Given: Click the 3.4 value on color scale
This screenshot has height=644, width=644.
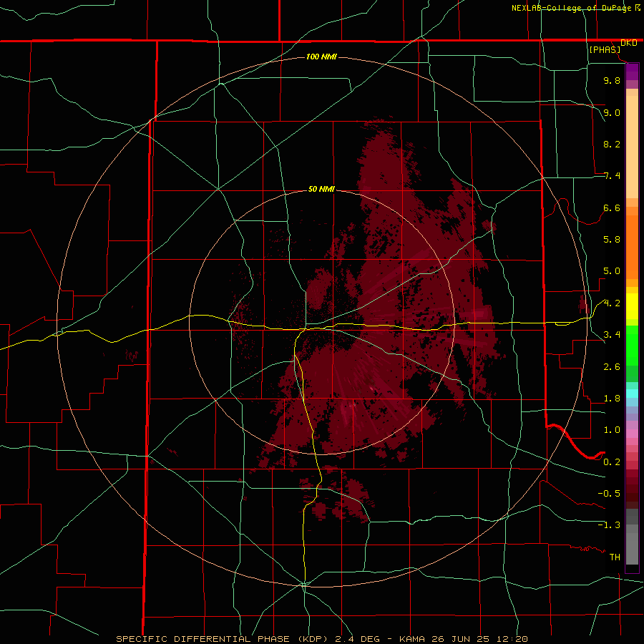Looking at the screenshot, I should tap(612, 335).
